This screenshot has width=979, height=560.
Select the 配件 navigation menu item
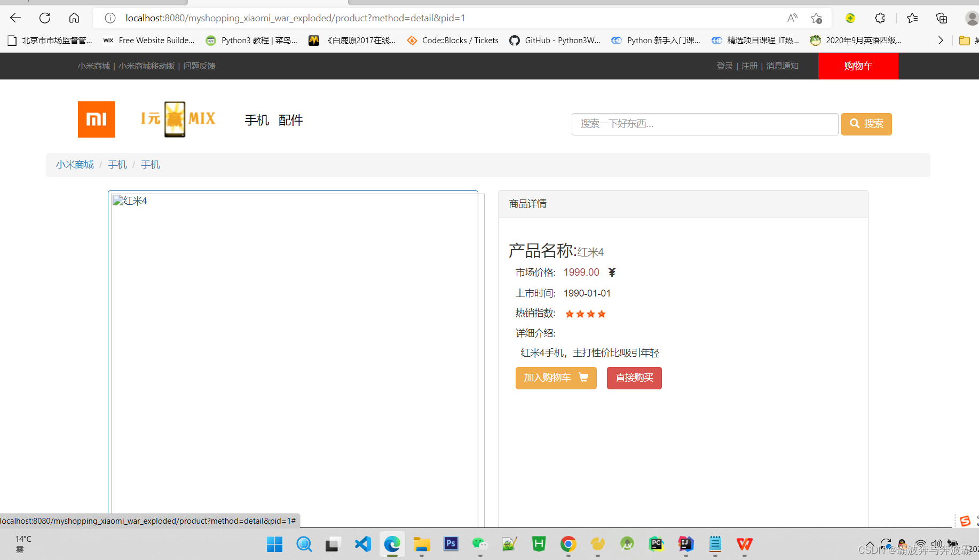click(x=290, y=120)
